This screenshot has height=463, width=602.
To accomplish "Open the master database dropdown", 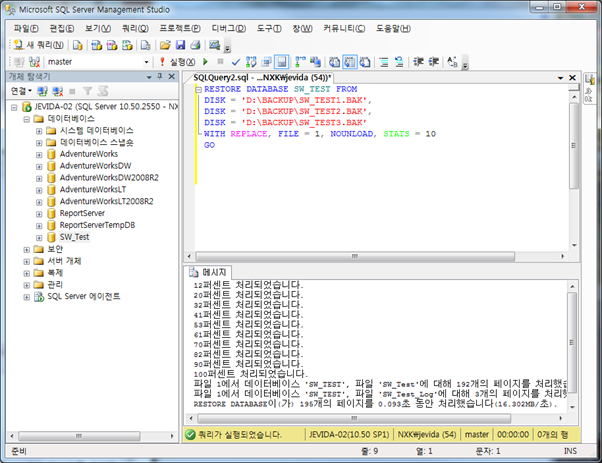I will coord(146,62).
